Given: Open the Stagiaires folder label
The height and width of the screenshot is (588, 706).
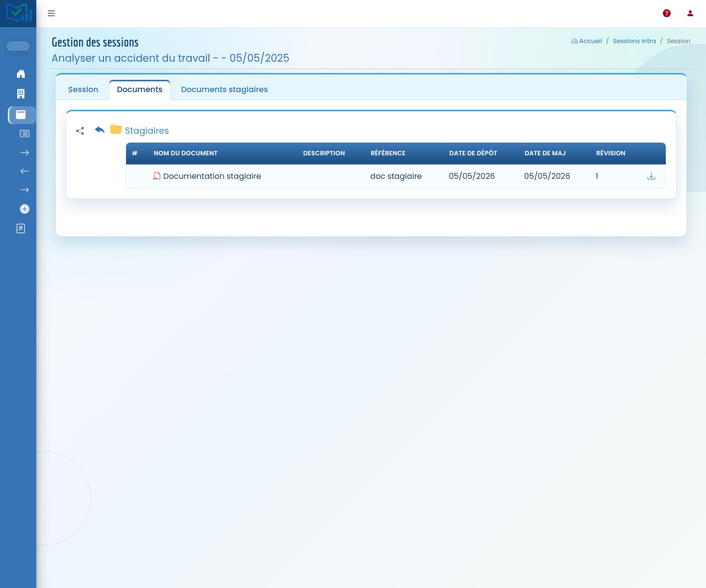Looking at the screenshot, I should tap(147, 131).
